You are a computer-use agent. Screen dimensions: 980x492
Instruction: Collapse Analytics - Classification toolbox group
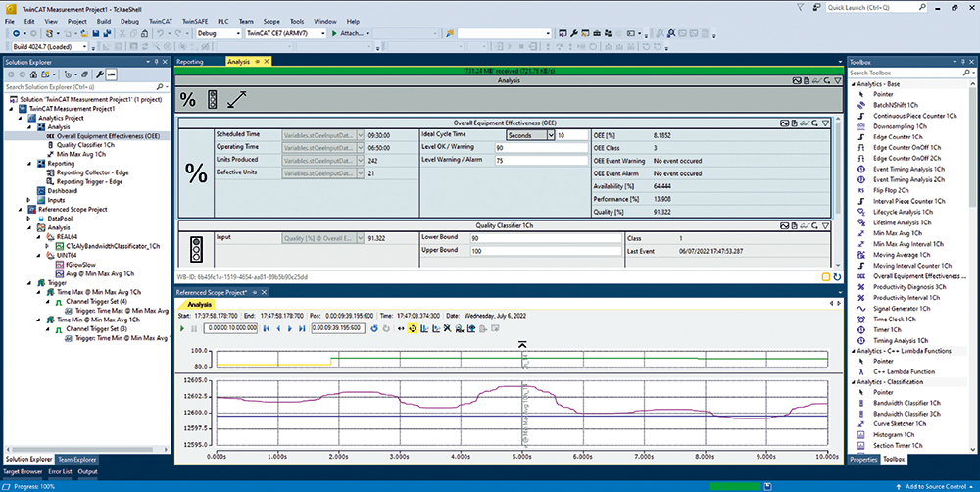(854, 382)
